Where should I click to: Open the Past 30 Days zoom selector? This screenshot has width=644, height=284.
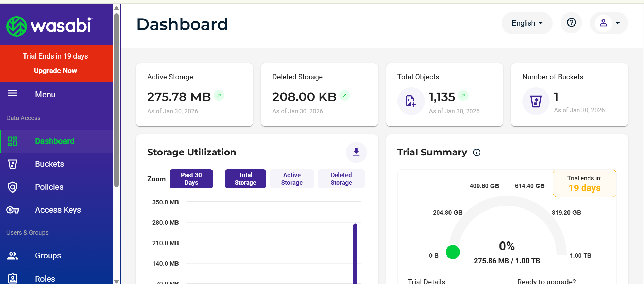click(x=191, y=179)
